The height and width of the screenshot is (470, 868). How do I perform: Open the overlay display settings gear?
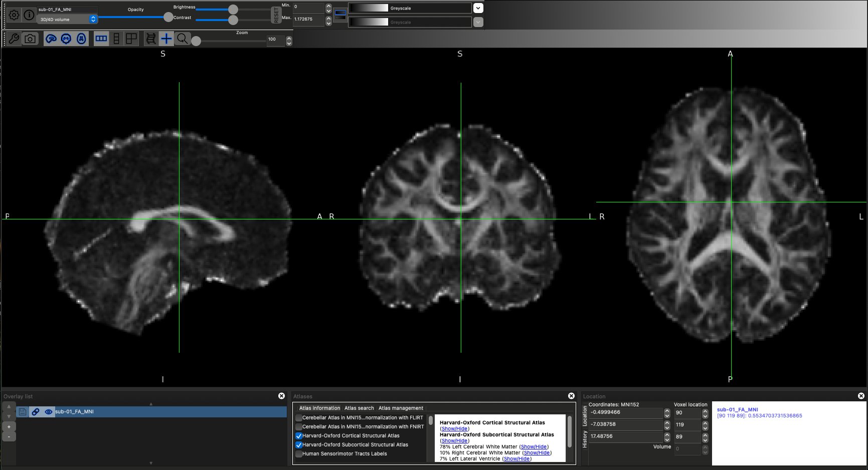(x=14, y=15)
